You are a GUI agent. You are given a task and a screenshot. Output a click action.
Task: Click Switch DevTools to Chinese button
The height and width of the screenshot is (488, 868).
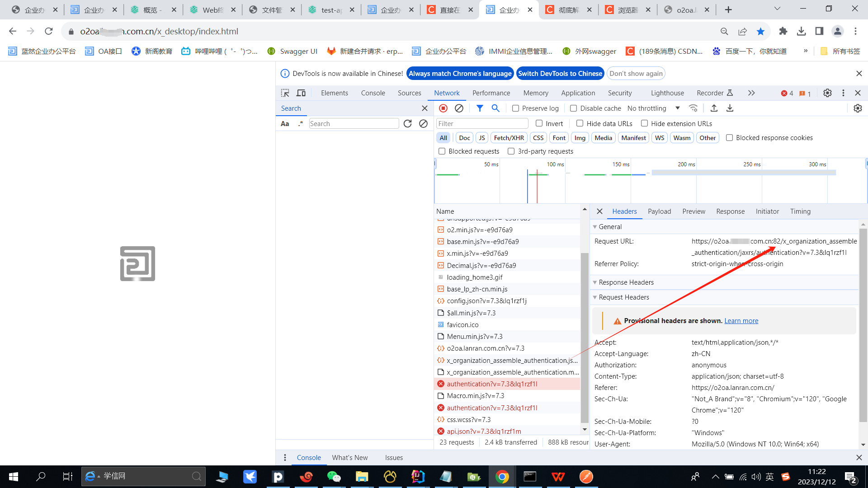pos(560,73)
